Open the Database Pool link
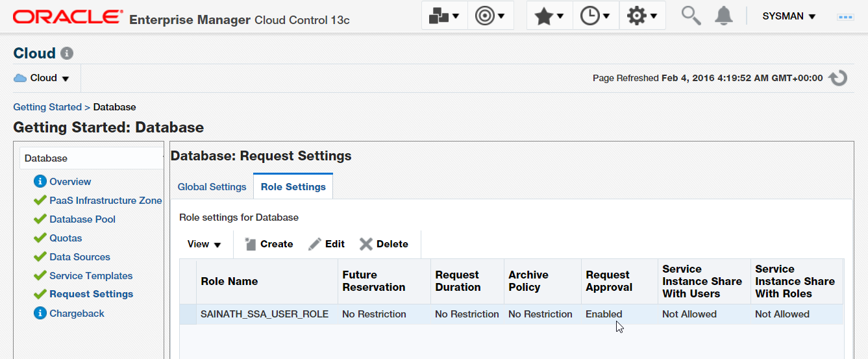Screen dimensions: 868x359 pos(82,219)
